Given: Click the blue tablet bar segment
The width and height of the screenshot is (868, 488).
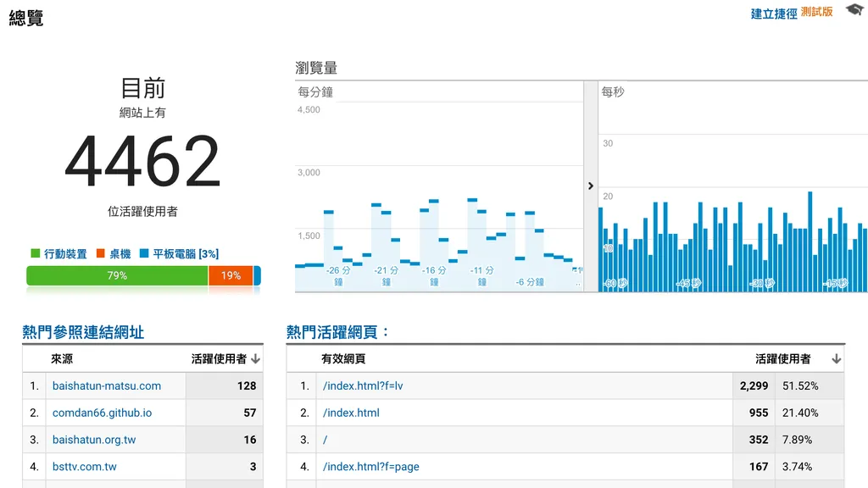Looking at the screenshot, I should (257, 275).
